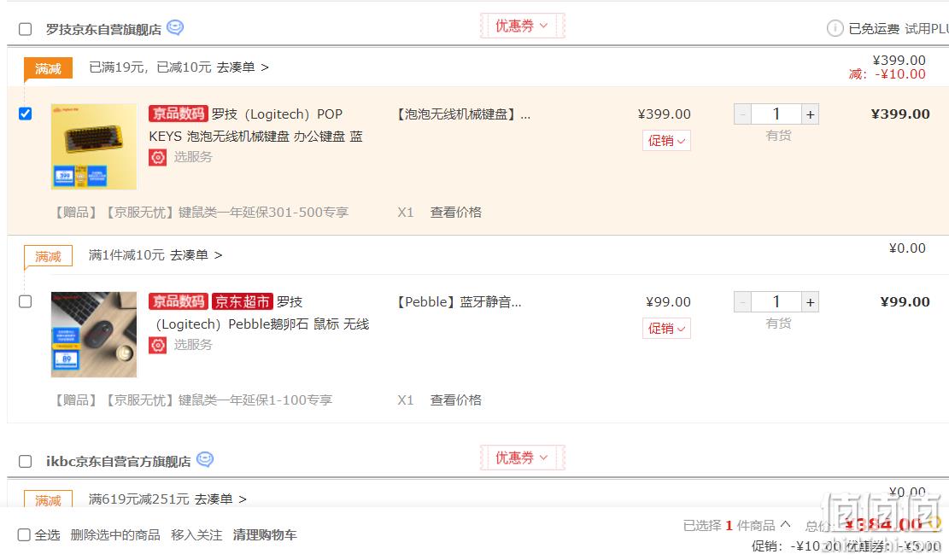
Task: Open POP KEYS keyboard product thumbnail
Action: coord(94,146)
